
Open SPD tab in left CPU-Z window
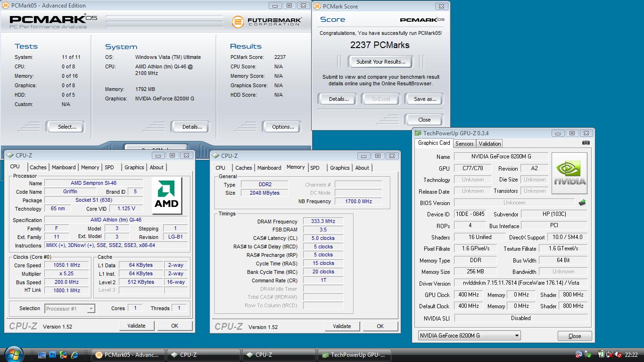[x=109, y=167]
